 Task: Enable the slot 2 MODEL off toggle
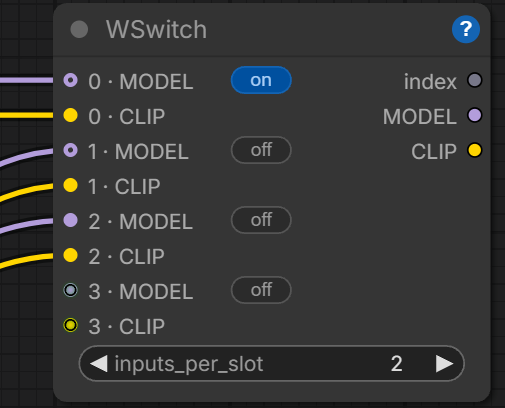tap(261, 220)
